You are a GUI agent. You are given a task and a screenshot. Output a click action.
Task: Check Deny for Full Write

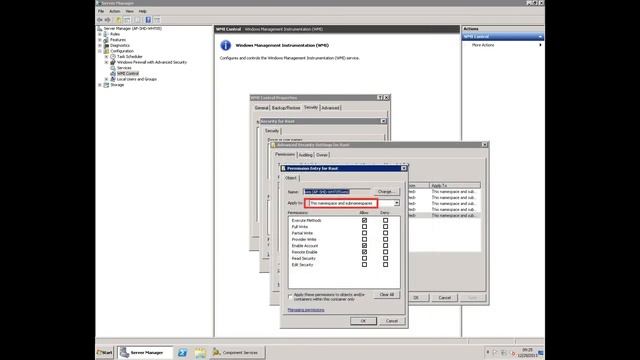click(x=385, y=227)
